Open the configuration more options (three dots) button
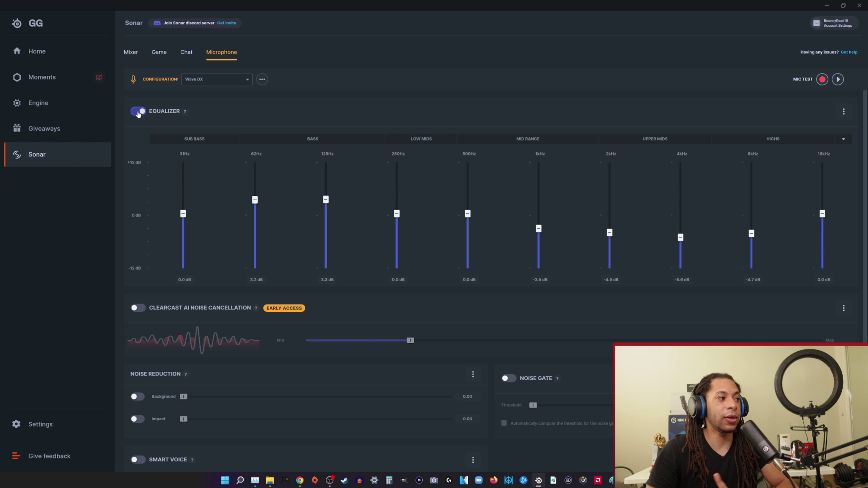The image size is (868, 488). pos(262,79)
